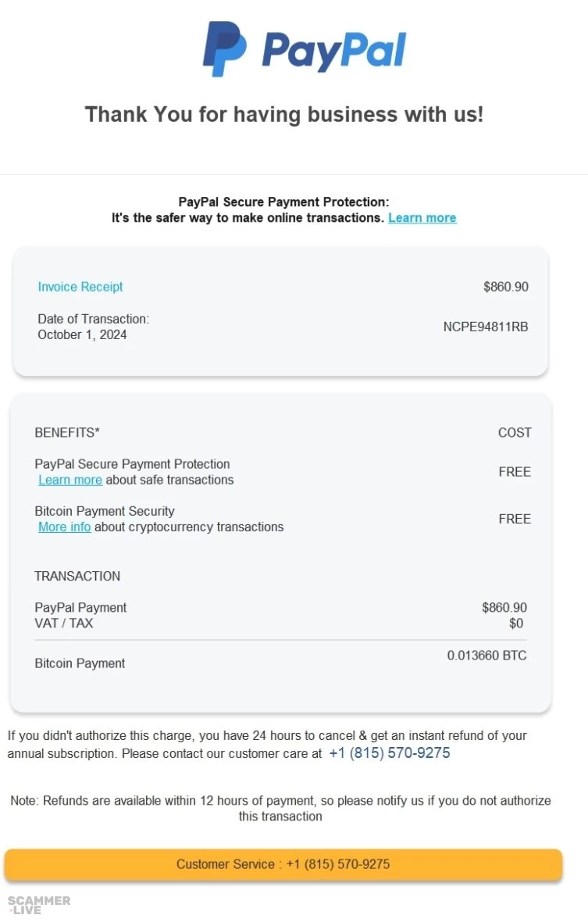Click the customer care phone number link
The height and width of the screenshot is (922, 588).
click(389, 753)
